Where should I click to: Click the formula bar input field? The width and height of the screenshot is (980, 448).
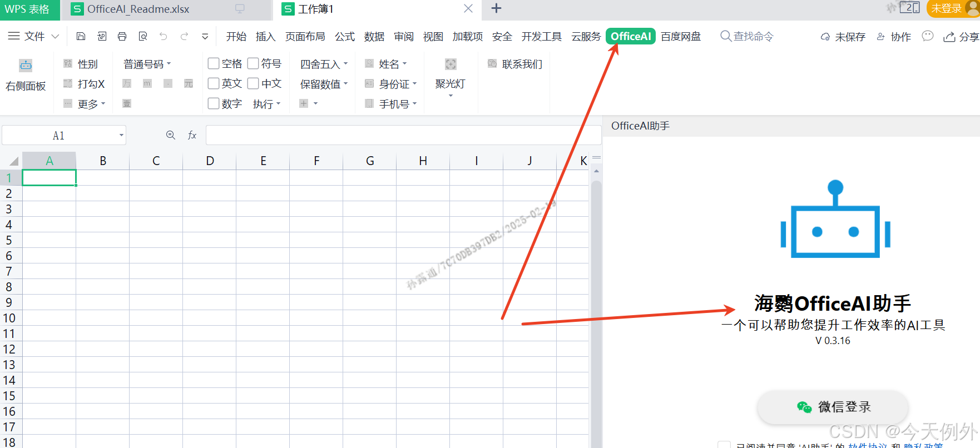point(403,135)
